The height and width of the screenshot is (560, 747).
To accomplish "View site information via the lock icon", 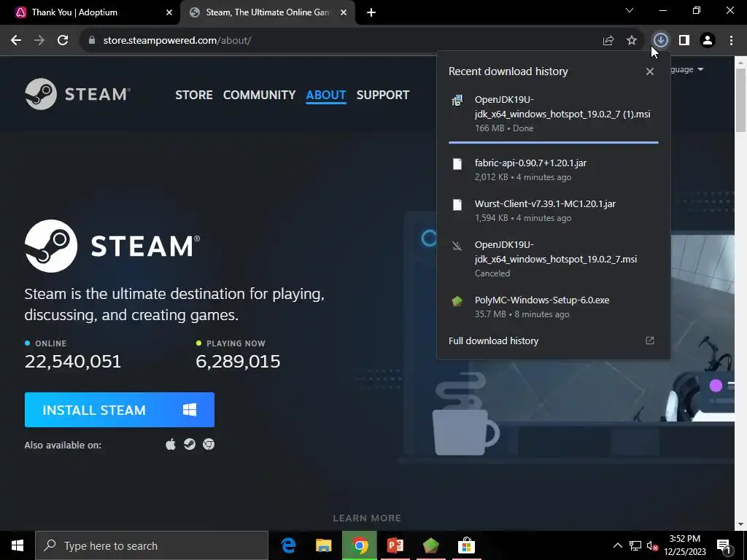I will [92, 41].
